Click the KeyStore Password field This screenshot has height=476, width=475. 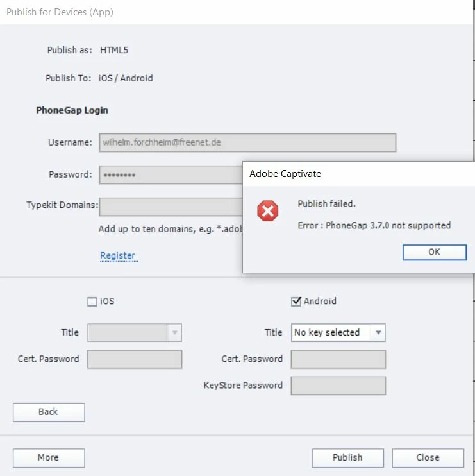click(338, 386)
